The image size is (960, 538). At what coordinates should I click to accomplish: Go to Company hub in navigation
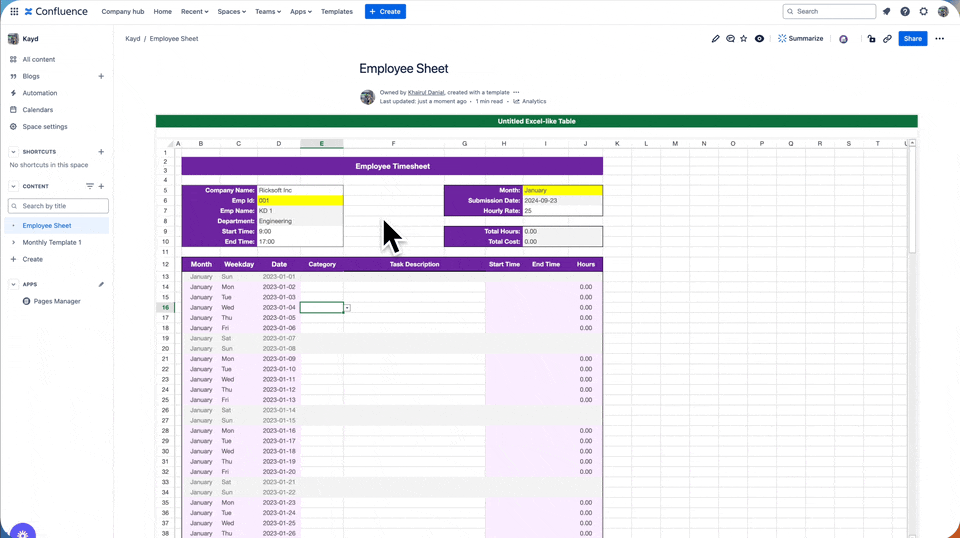[123, 12]
